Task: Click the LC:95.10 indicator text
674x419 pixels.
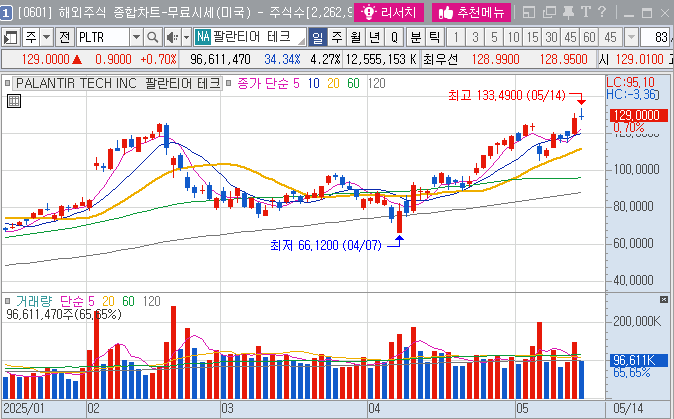Action: click(x=630, y=82)
